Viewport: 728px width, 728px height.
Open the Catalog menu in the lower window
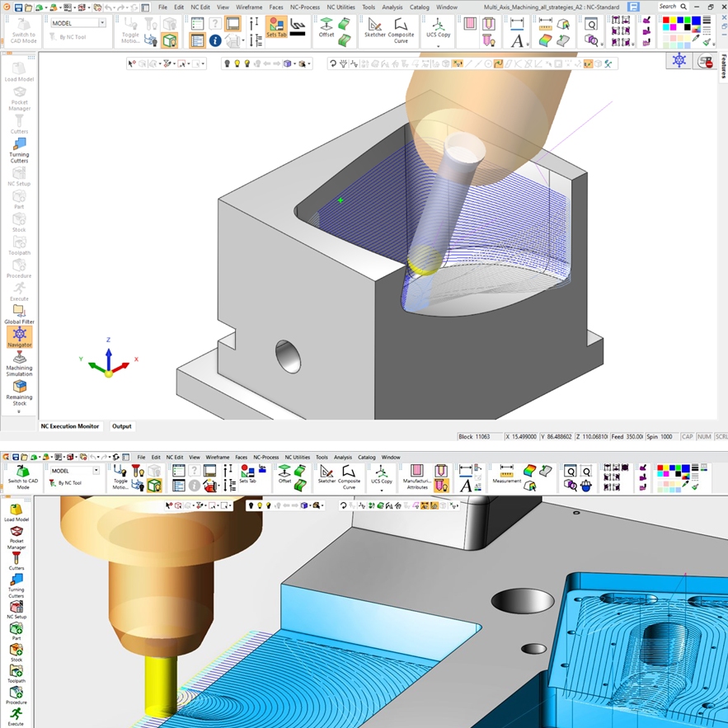[x=366, y=458]
